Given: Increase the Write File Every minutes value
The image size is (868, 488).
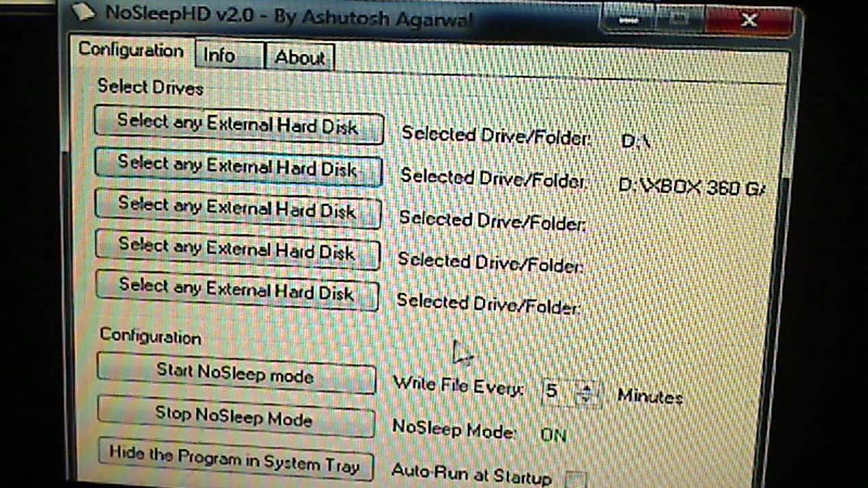Looking at the screenshot, I should [x=588, y=388].
